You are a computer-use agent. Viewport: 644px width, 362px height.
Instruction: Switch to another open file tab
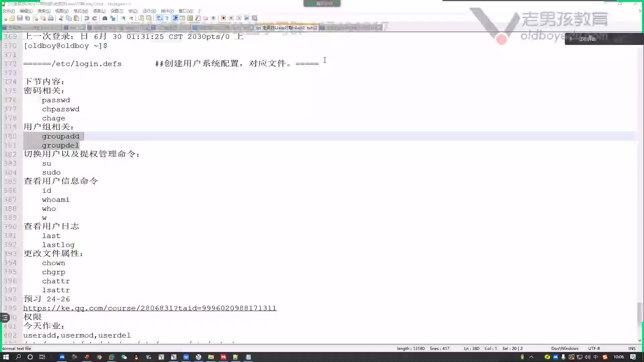pyautogui.click(x=351, y=27)
